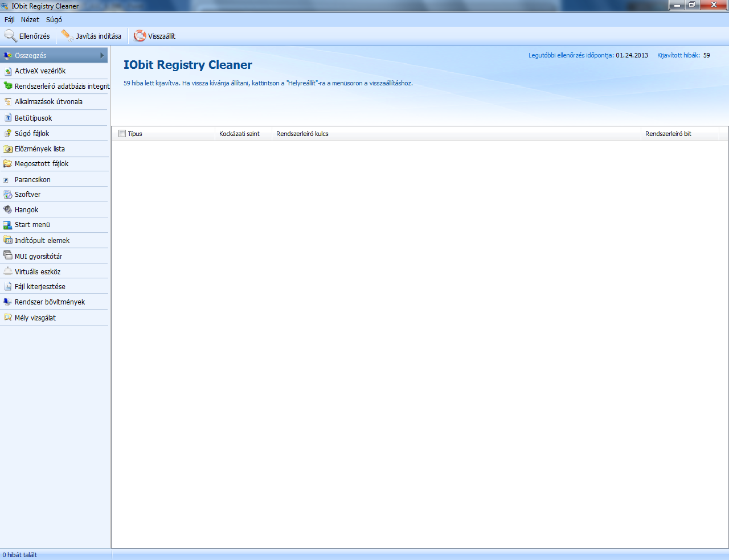The height and width of the screenshot is (560, 729).
Task: Click the Visszaállít lifebuoy icon
Action: coord(140,36)
